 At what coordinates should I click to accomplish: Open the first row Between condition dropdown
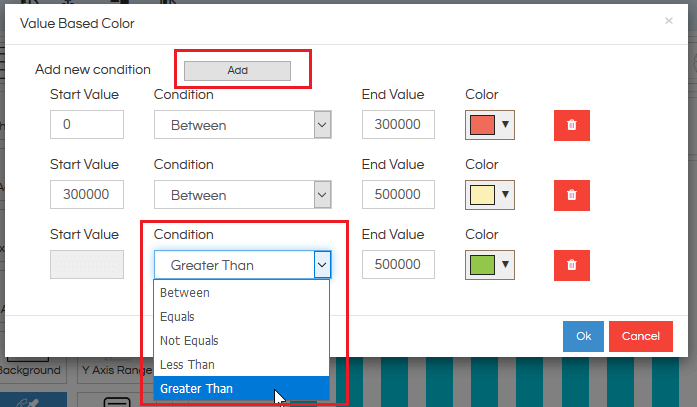click(x=243, y=125)
